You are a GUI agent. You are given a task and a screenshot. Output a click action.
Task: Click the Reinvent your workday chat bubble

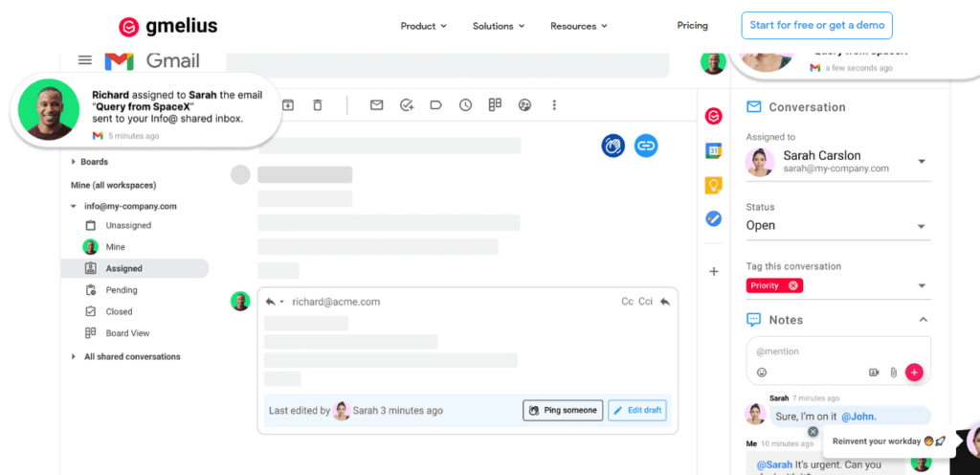click(x=889, y=441)
